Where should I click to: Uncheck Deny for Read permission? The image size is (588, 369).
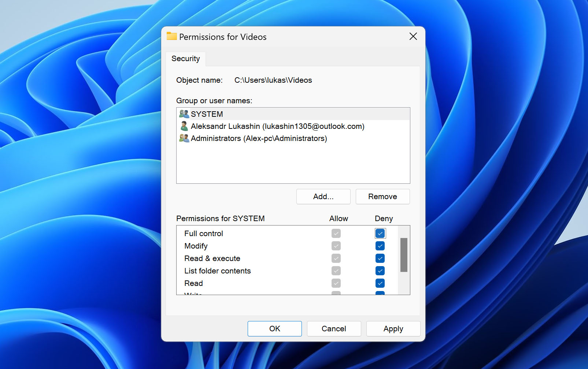(x=380, y=283)
